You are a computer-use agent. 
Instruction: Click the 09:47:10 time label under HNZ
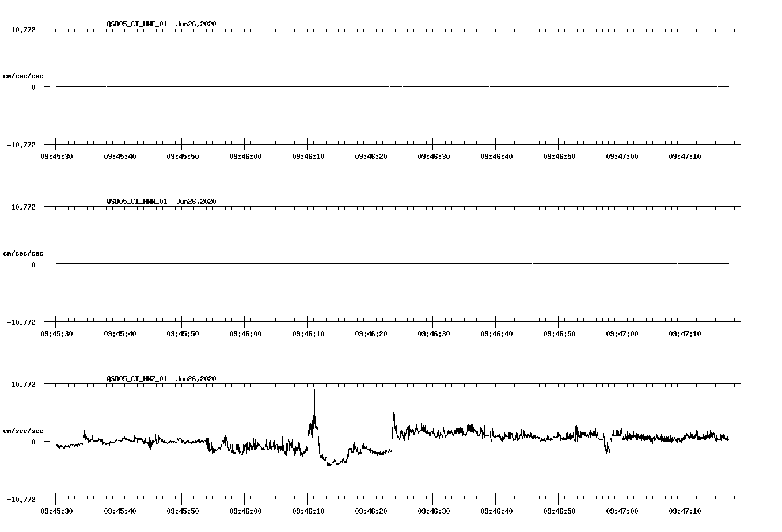click(x=684, y=511)
